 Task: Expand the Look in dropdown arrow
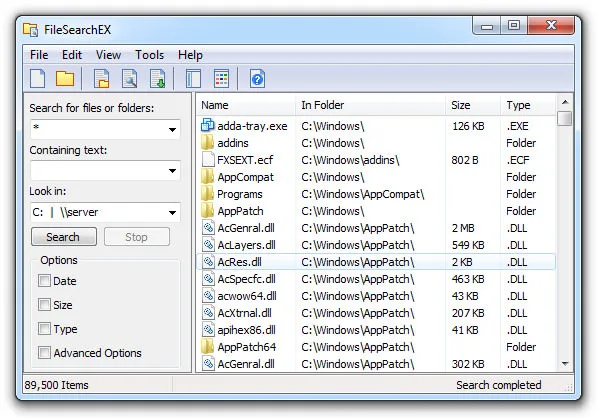172,212
